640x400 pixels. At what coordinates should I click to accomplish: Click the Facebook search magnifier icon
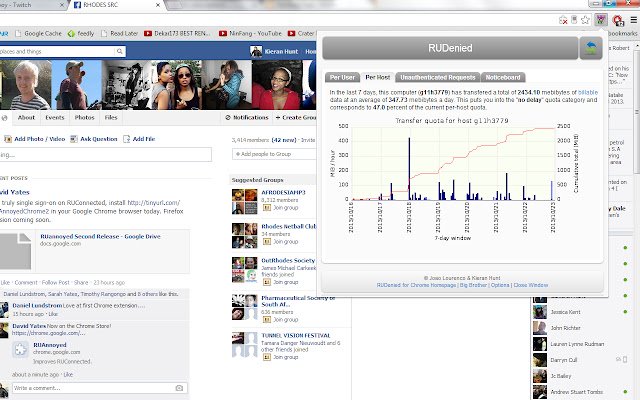(x=120, y=51)
